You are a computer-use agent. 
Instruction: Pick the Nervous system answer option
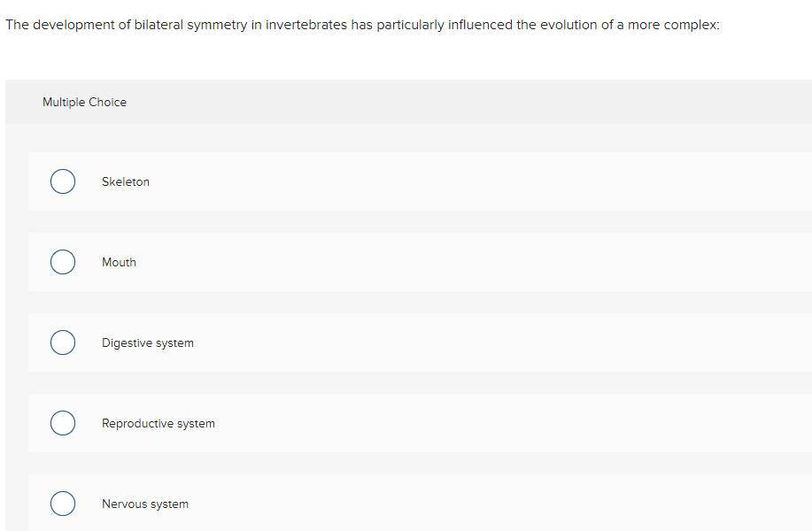click(62, 503)
